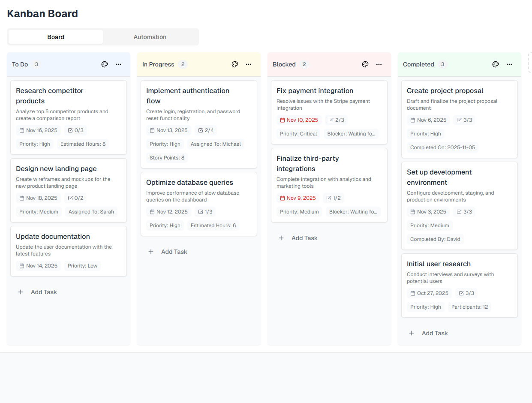The image size is (532, 403).
Task: Click the checklist icon showing 2/4 on authentication task
Action: tap(200, 130)
